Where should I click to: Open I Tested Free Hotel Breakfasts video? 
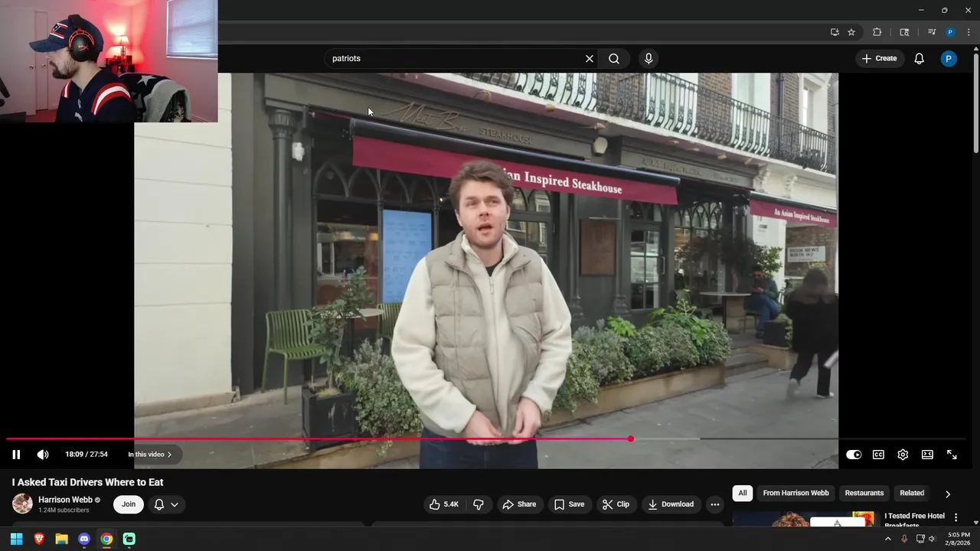pyautogui.click(x=914, y=520)
